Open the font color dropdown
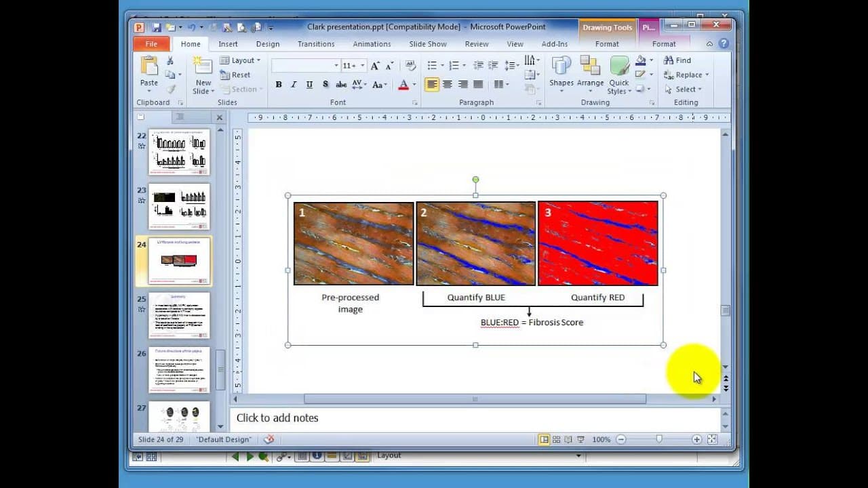Image resolution: width=868 pixels, height=488 pixels. tap(414, 85)
